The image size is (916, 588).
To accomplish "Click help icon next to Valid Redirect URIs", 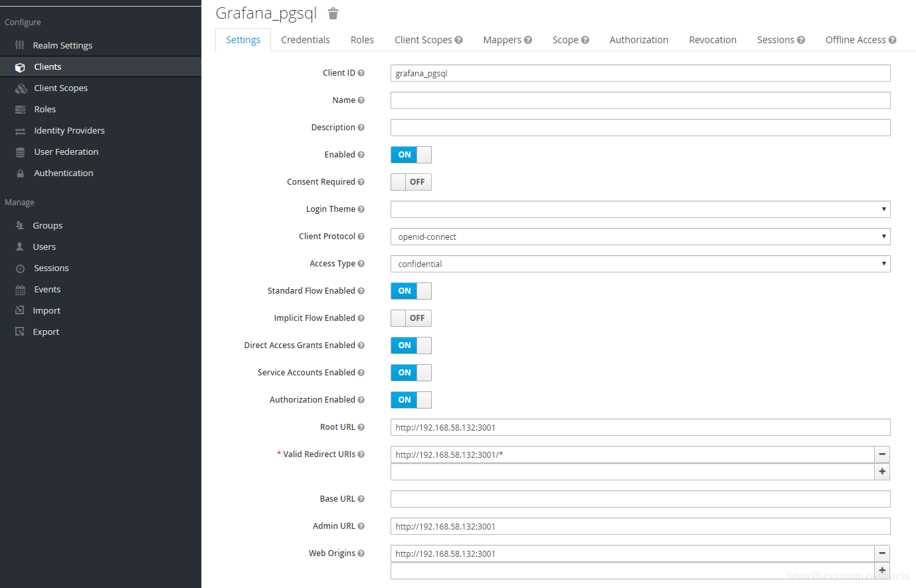I will [361, 454].
